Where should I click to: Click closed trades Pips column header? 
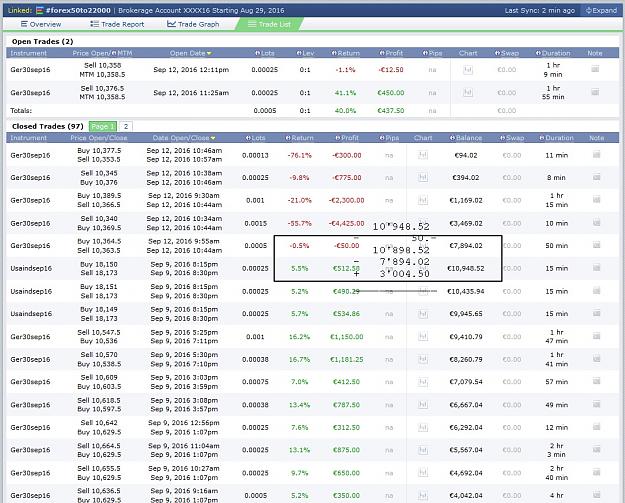click(389, 138)
